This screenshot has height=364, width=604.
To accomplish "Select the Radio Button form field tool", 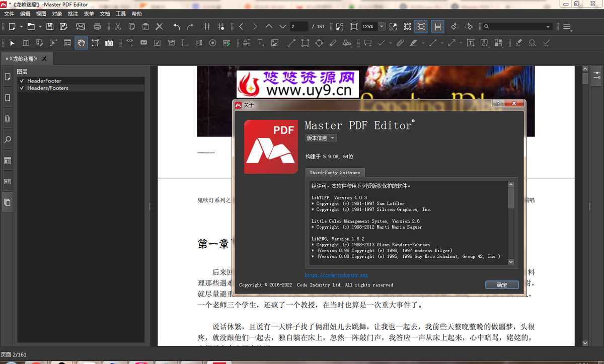I will [212, 43].
